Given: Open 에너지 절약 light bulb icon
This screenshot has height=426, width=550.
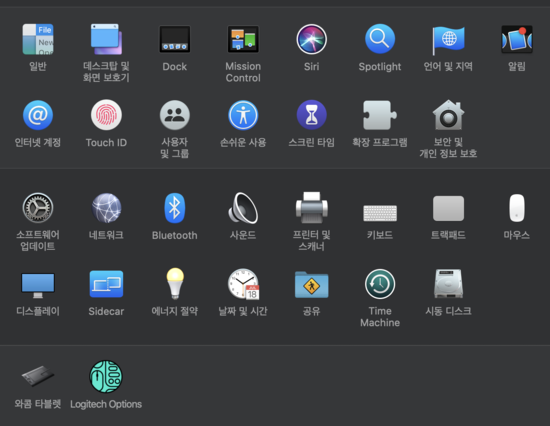Looking at the screenshot, I should [x=175, y=284].
